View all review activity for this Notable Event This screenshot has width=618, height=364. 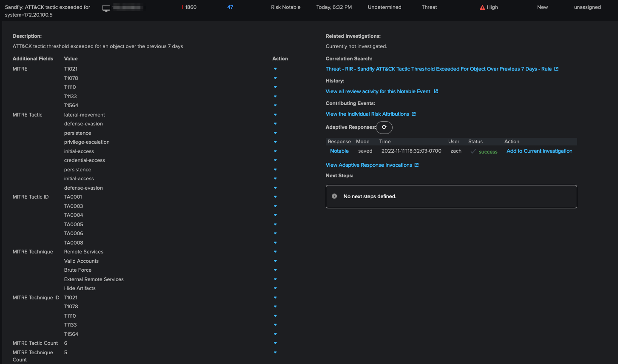click(378, 91)
